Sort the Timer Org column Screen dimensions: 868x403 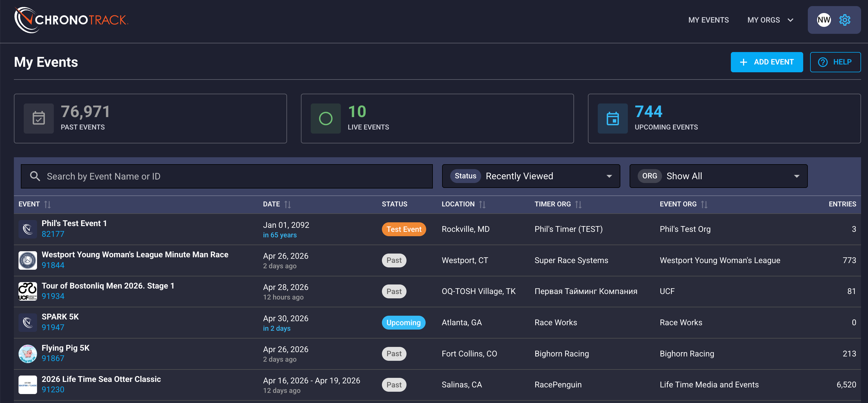click(x=578, y=204)
